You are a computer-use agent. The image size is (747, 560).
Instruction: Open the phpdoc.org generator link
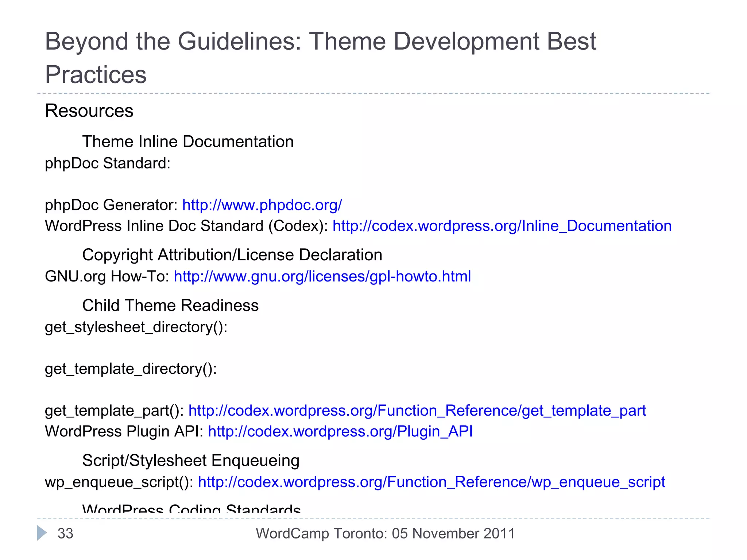(262, 205)
